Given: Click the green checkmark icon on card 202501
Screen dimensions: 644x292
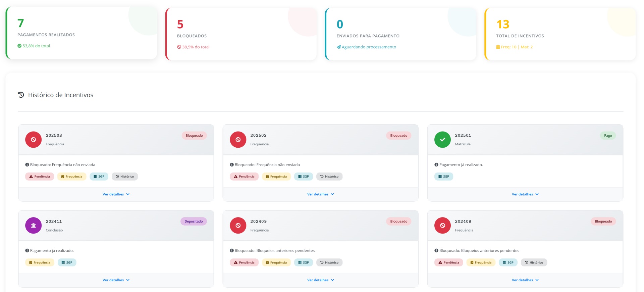Looking at the screenshot, I should pos(442,140).
